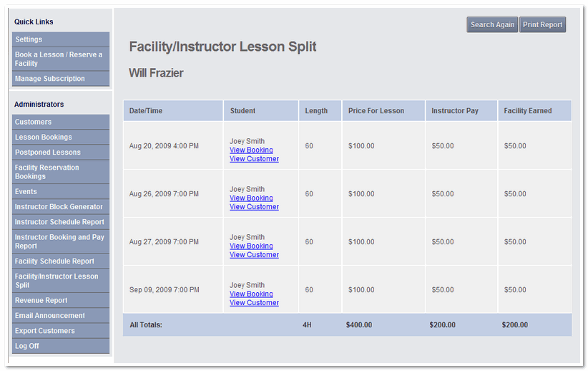588x371 pixels.
Task: Open Book a Lesson / Reserve a Facility
Action: pyautogui.click(x=61, y=59)
